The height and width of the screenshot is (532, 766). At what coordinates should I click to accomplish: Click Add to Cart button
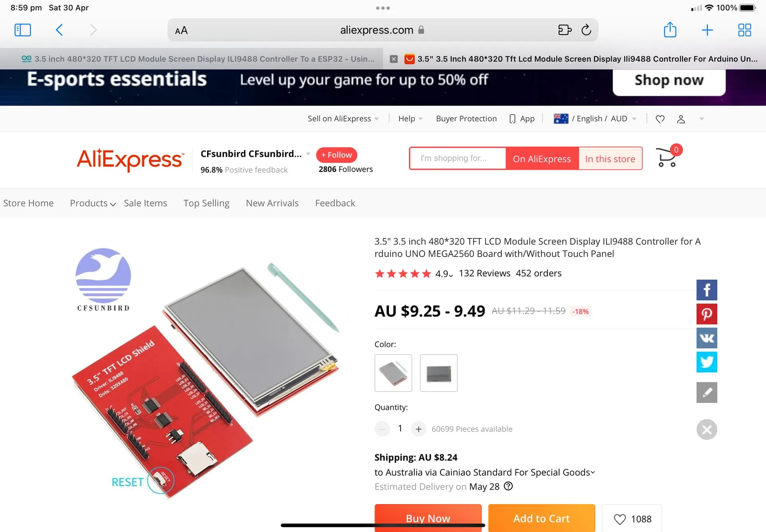(x=541, y=518)
